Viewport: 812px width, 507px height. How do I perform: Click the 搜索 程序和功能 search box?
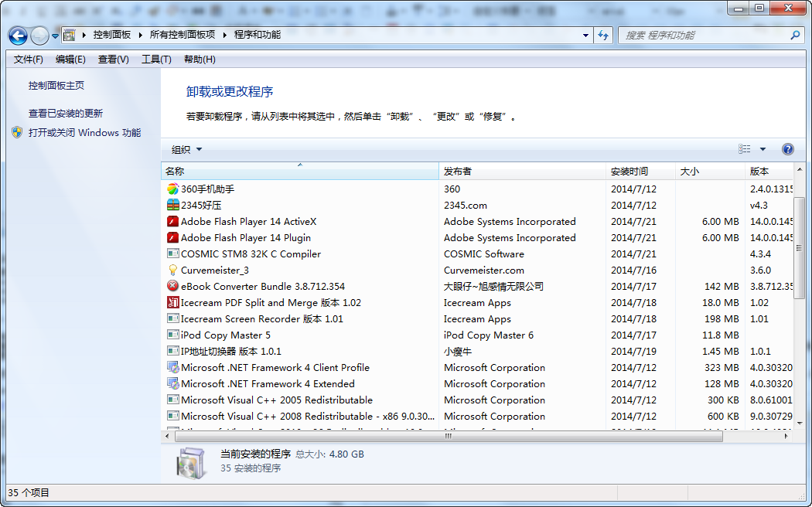[x=704, y=36]
